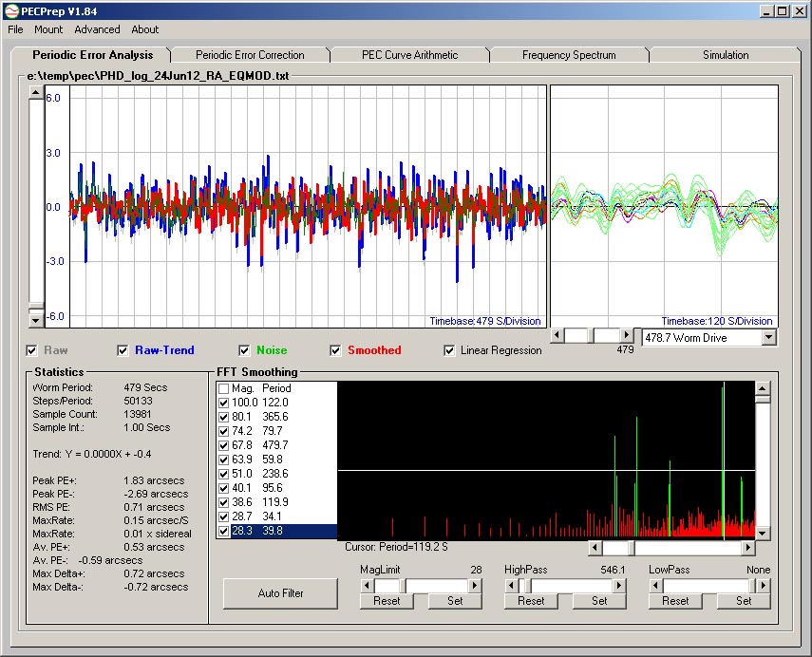Viewport: 812px width, 657px height.
Task: Click the Worm Period value 479 Secs
Action: (145, 387)
